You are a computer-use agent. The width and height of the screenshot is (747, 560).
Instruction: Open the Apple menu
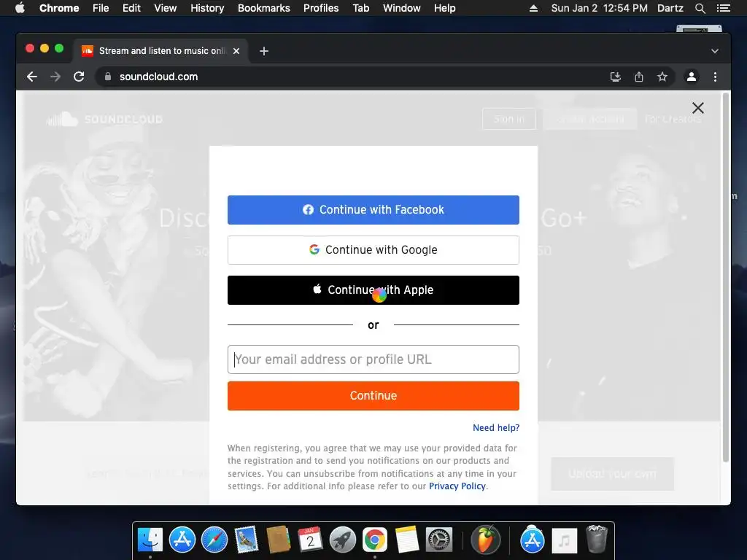click(x=20, y=8)
